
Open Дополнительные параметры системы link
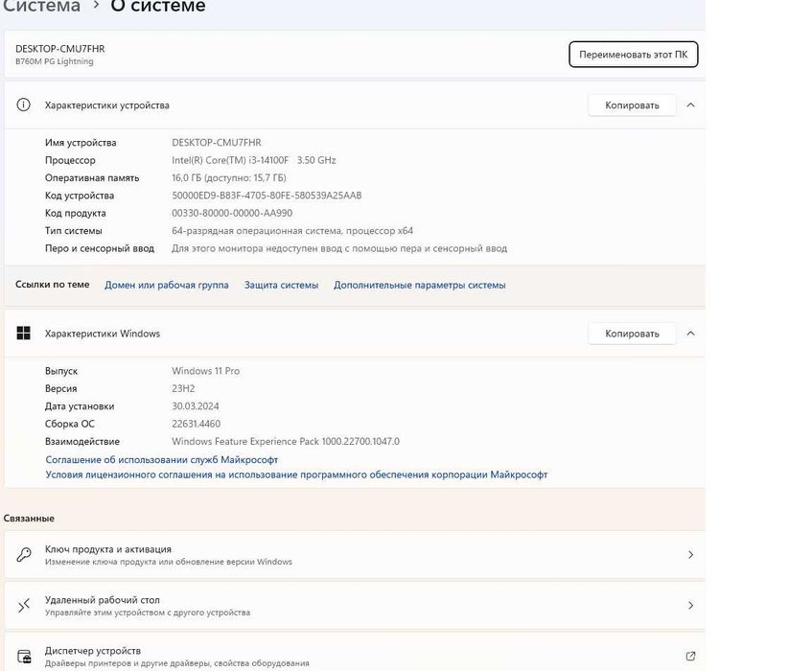(420, 285)
